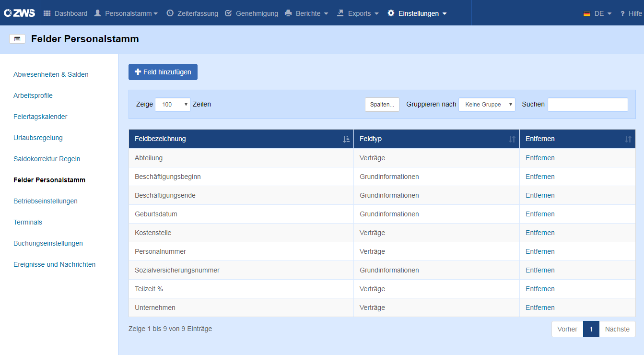This screenshot has height=355, width=644.
Task: Remove the Sozialversicherungsnummer field via Entfernen
Action: coord(540,270)
